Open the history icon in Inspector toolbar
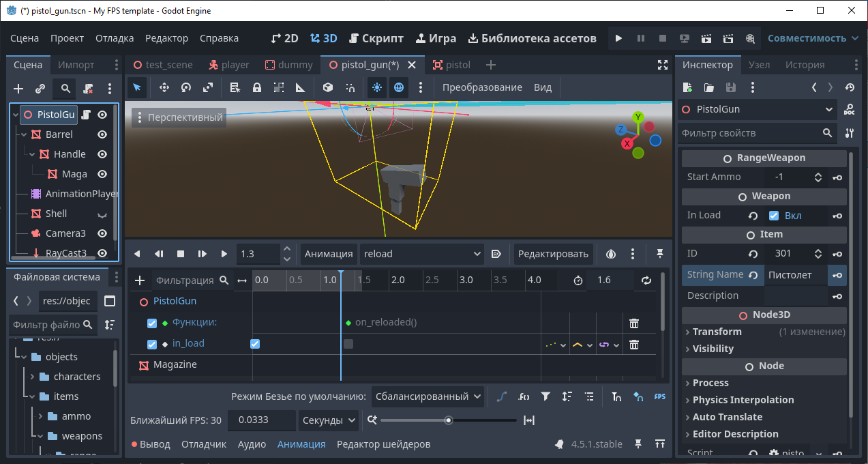The image size is (868, 464). (849, 87)
